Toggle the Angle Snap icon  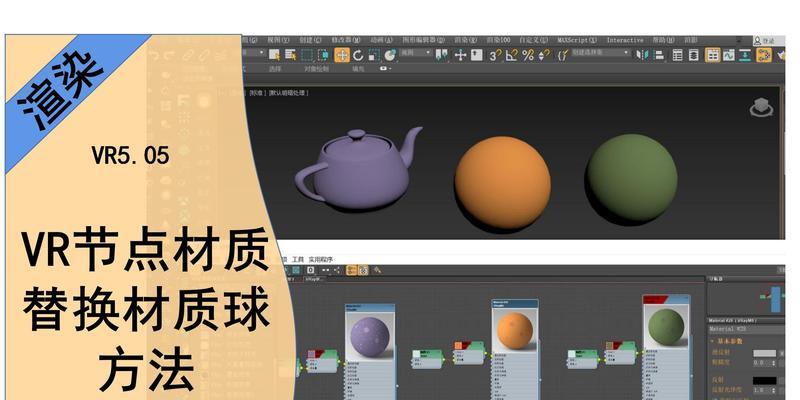pyautogui.click(x=511, y=55)
